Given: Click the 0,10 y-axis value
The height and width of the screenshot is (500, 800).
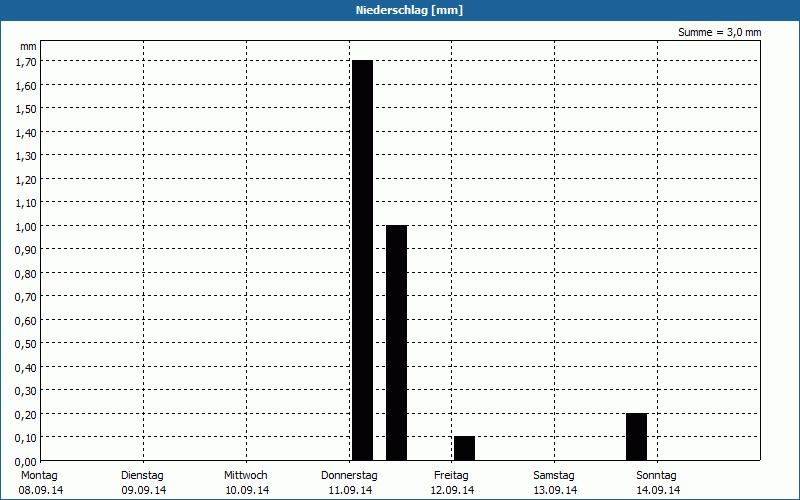Looking at the screenshot, I should [x=26, y=438].
